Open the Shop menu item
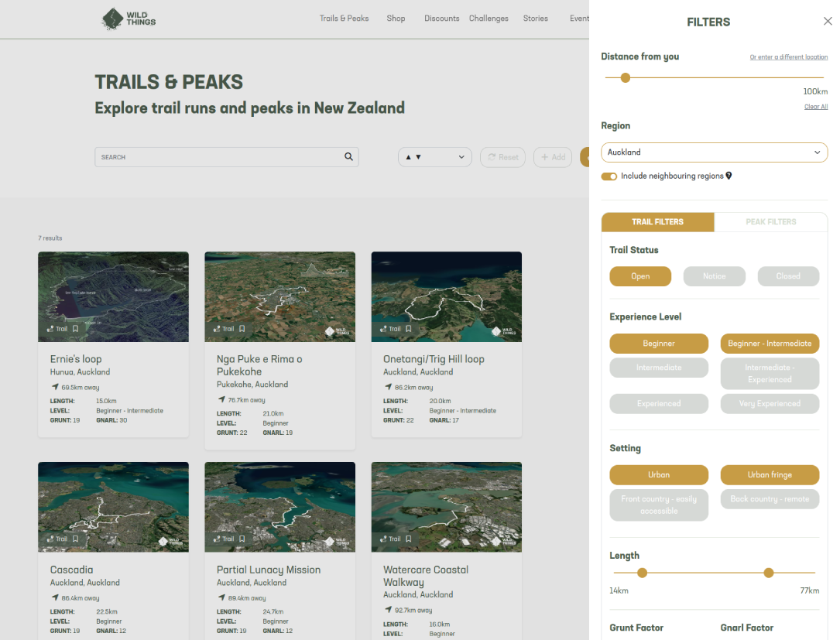The width and height of the screenshot is (840, 640). (x=396, y=19)
